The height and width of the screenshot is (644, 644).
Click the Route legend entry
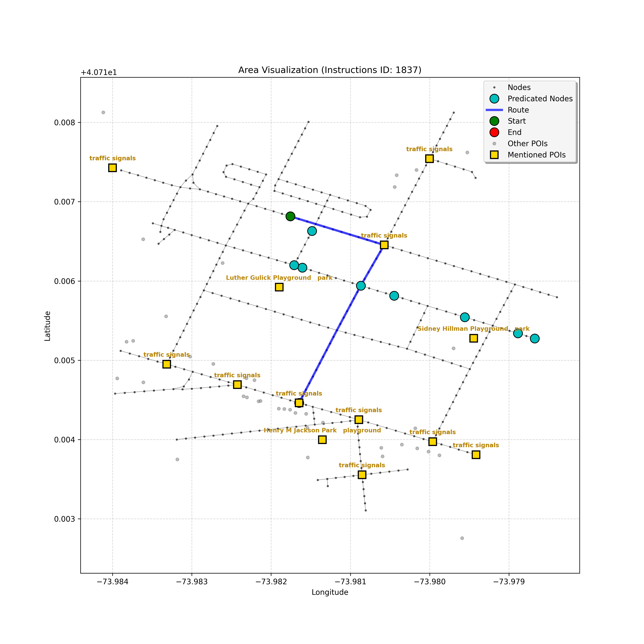518,110
